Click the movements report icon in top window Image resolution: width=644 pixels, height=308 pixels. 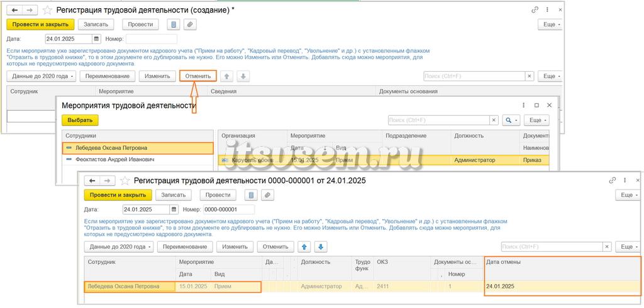click(x=174, y=25)
